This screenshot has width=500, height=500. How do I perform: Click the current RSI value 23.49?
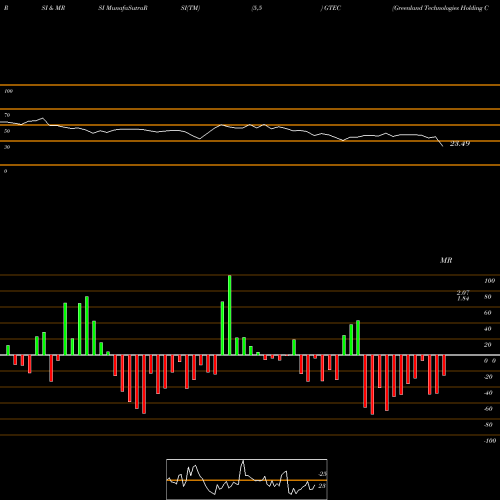[460, 144]
